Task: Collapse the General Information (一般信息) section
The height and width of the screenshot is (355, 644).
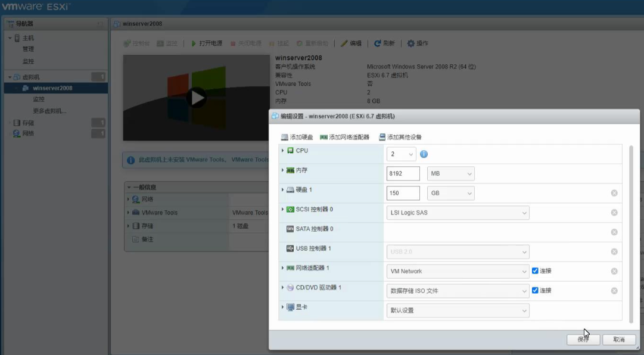Action: click(x=129, y=187)
